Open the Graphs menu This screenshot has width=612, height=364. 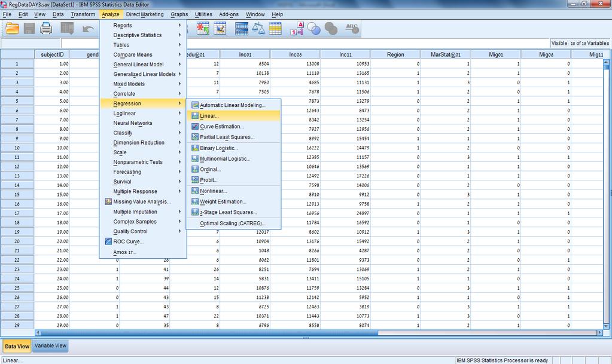[x=179, y=14]
